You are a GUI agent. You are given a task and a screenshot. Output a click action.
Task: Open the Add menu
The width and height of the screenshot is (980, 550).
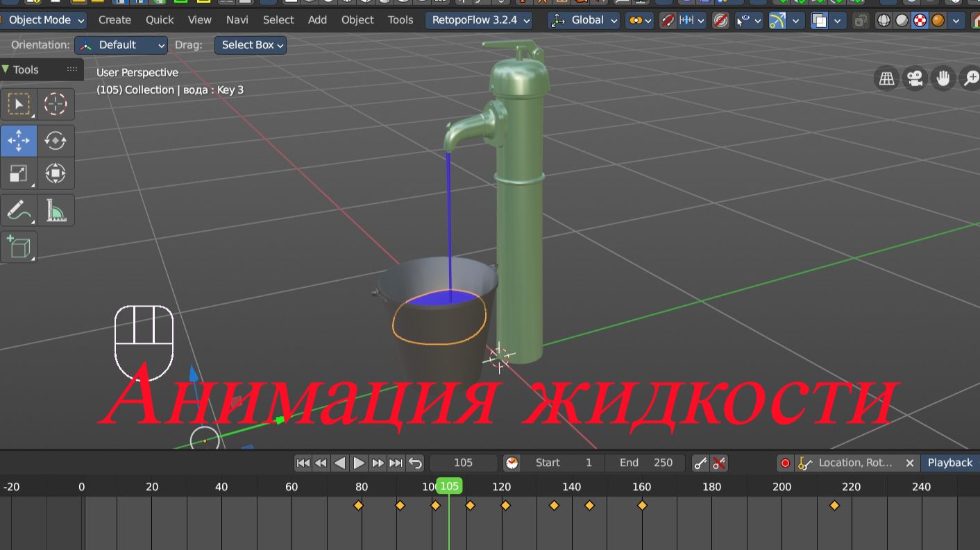(317, 20)
